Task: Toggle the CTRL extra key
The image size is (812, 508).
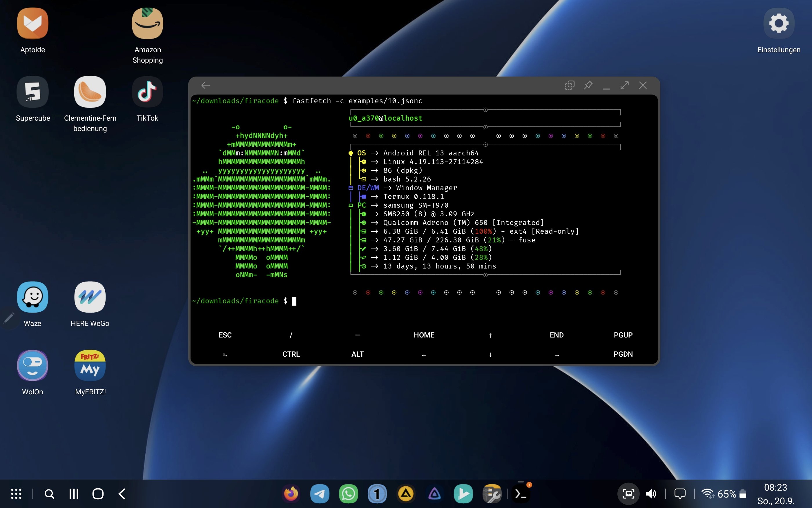Action: pos(291,354)
